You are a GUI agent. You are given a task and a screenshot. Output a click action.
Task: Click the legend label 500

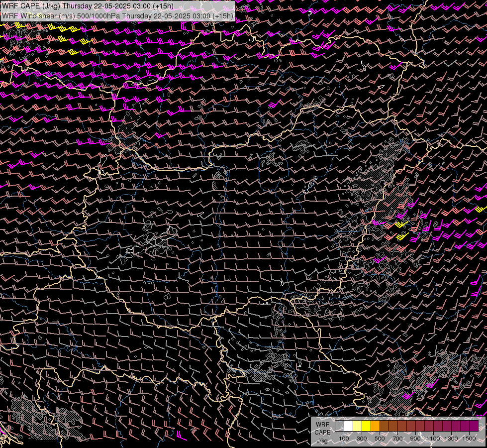pyautogui.click(x=380, y=439)
